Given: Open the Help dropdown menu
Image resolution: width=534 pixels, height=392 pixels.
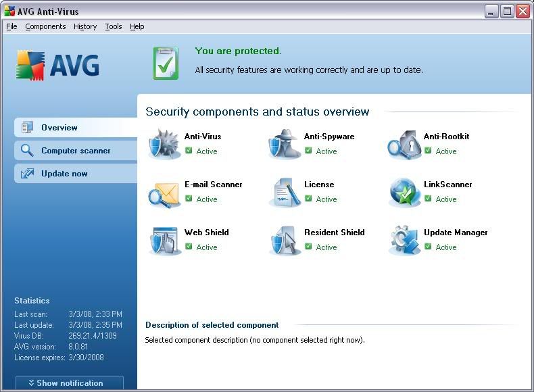Looking at the screenshot, I should pos(137,26).
